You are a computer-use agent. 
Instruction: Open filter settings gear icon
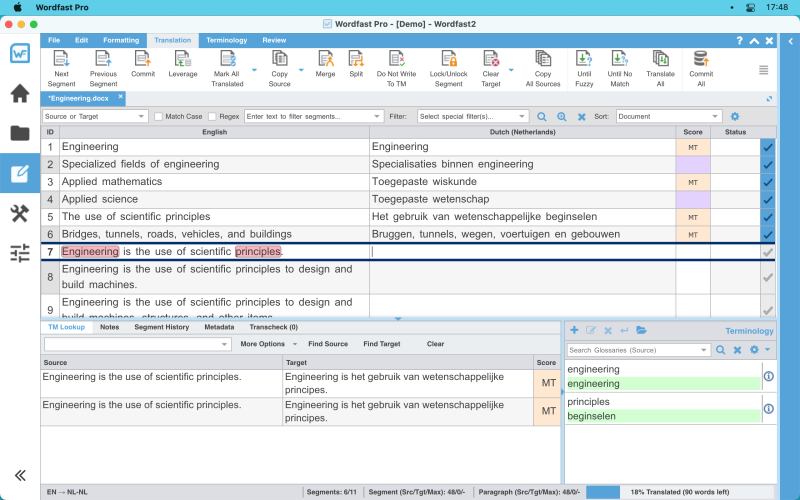point(735,116)
